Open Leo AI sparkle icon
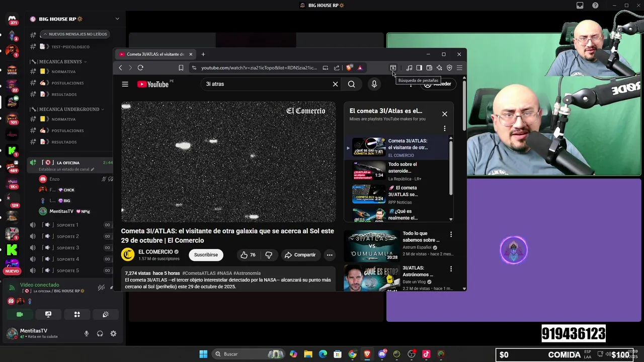The image size is (644, 362). pos(439,68)
